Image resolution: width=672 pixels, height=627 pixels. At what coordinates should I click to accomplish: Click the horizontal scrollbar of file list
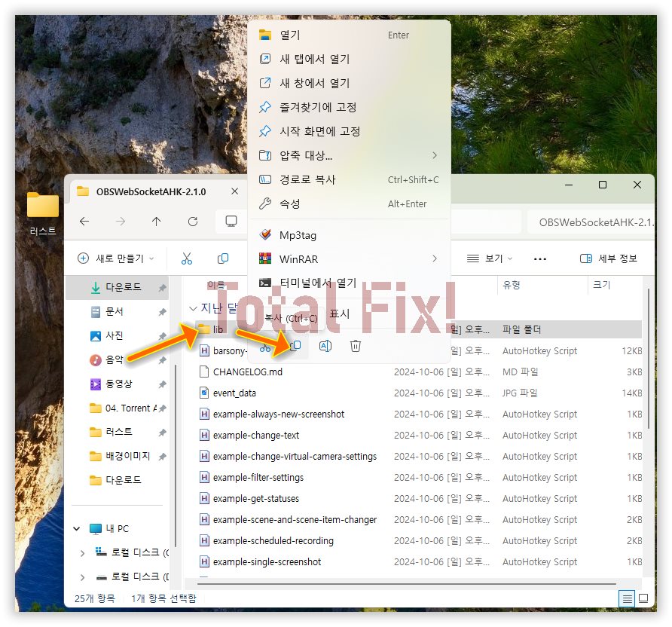[x=406, y=584]
